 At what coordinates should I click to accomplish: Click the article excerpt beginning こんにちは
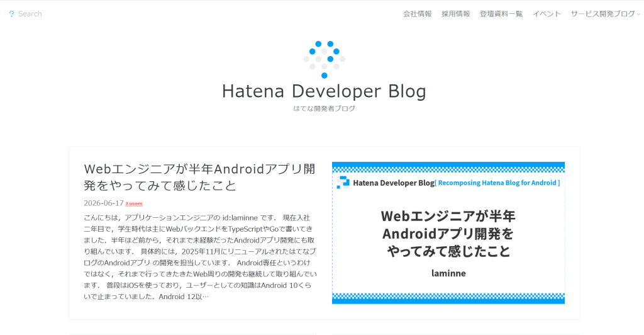pyautogui.click(x=201, y=257)
